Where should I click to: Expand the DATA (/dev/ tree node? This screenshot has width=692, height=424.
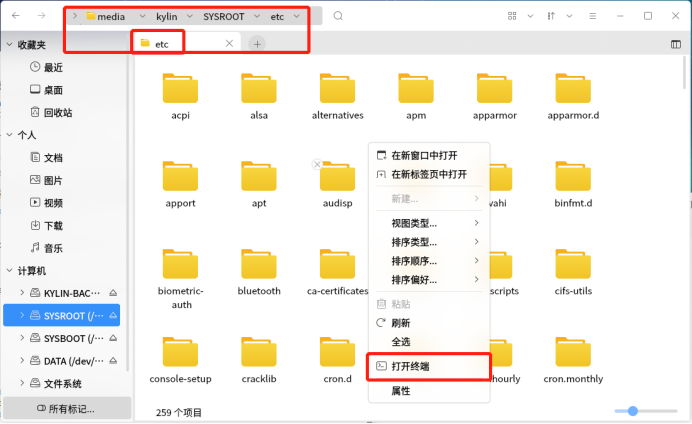22,360
